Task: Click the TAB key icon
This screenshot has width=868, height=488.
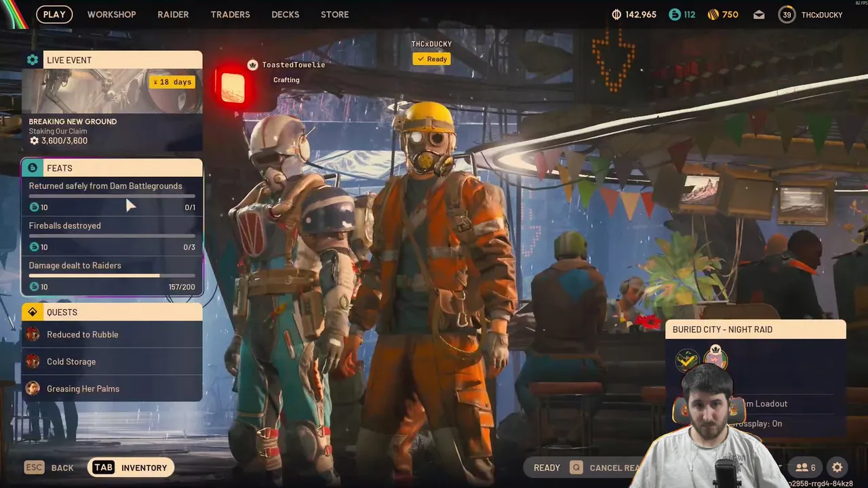Action: (x=103, y=467)
